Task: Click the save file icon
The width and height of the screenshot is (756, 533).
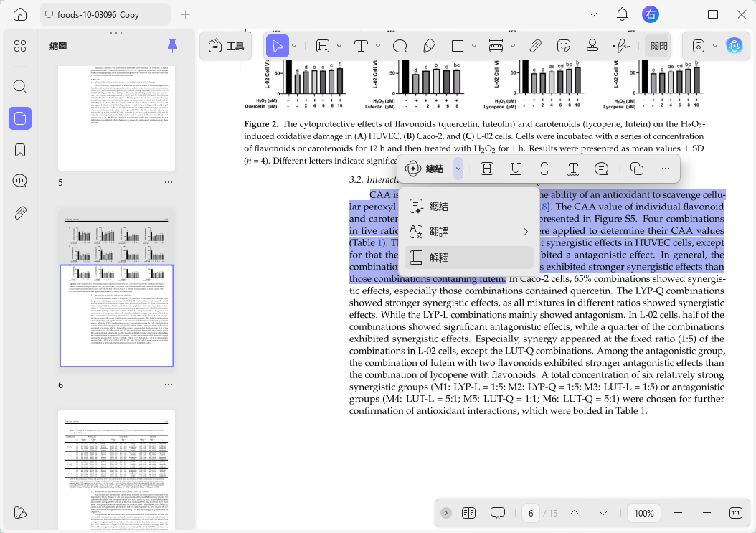Action: (x=698, y=46)
